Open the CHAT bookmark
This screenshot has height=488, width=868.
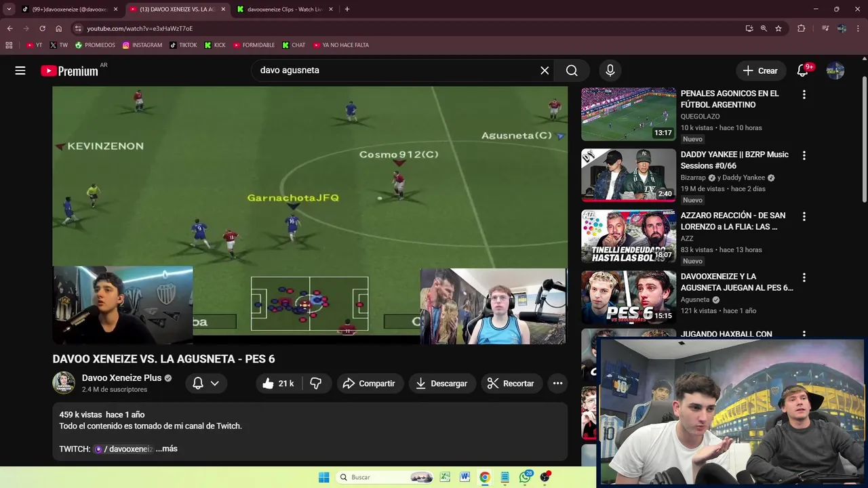[294, 45]
